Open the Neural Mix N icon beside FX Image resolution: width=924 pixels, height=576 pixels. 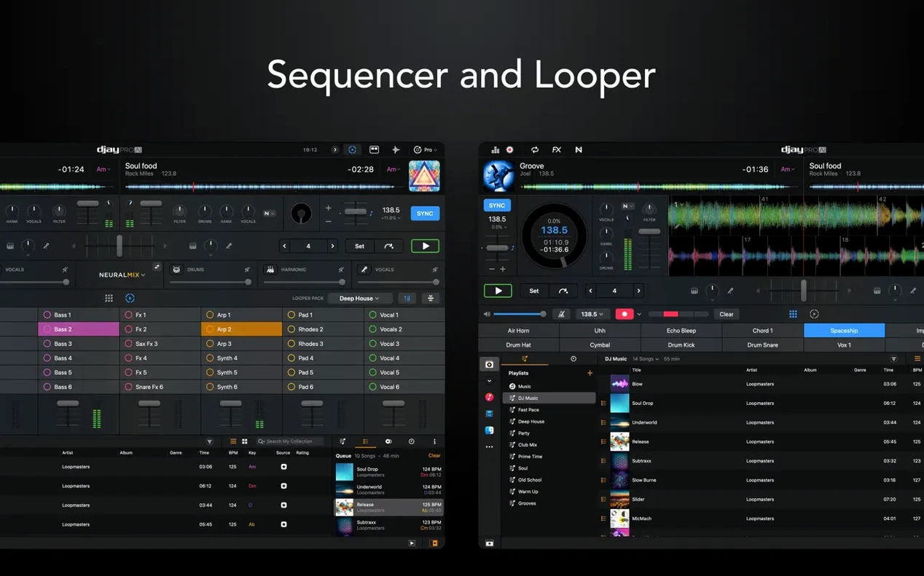(579, 149)
